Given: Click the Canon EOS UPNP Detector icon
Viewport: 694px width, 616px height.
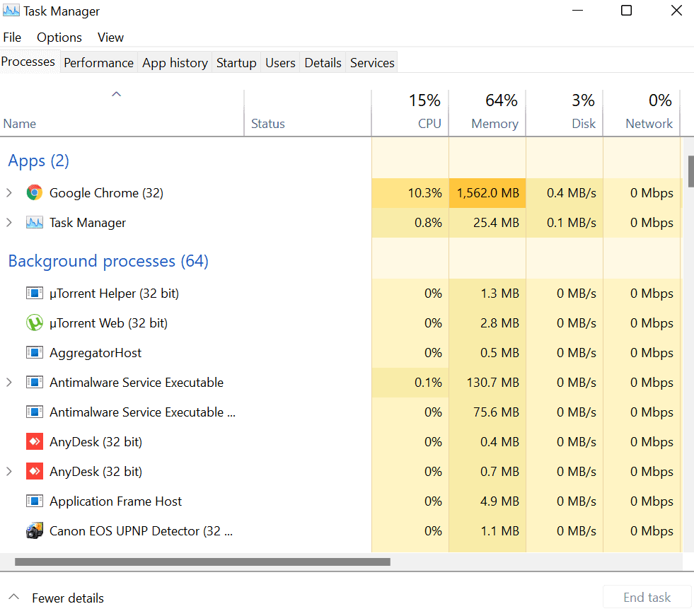Looking at the screenshot, I should (35, 530).
